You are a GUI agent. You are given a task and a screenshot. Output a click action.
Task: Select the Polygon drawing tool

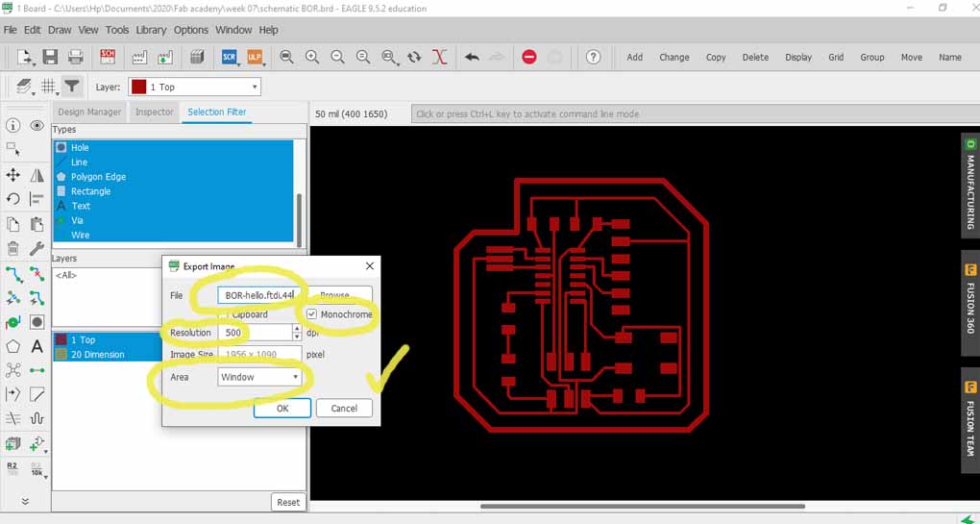12,346
